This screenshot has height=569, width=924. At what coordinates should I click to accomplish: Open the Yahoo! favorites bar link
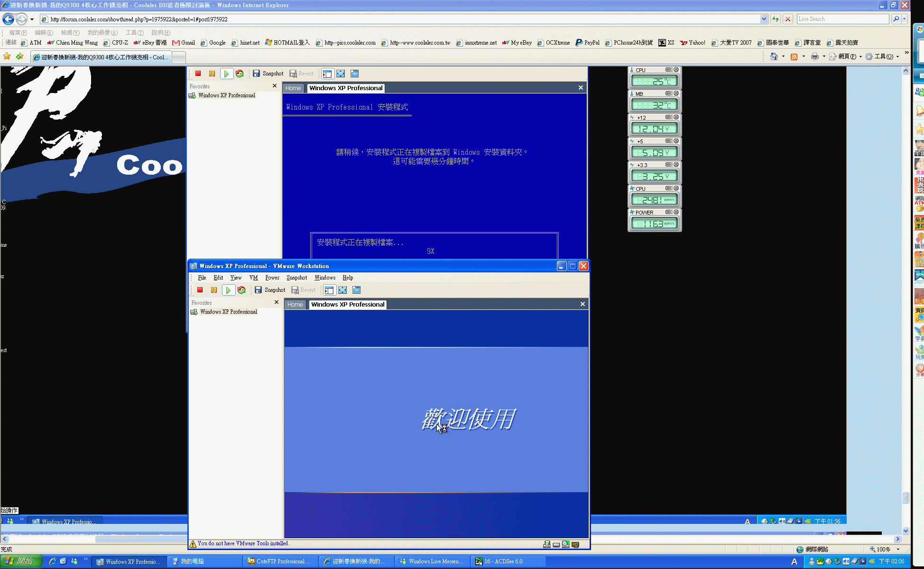[x=693, y=43]
